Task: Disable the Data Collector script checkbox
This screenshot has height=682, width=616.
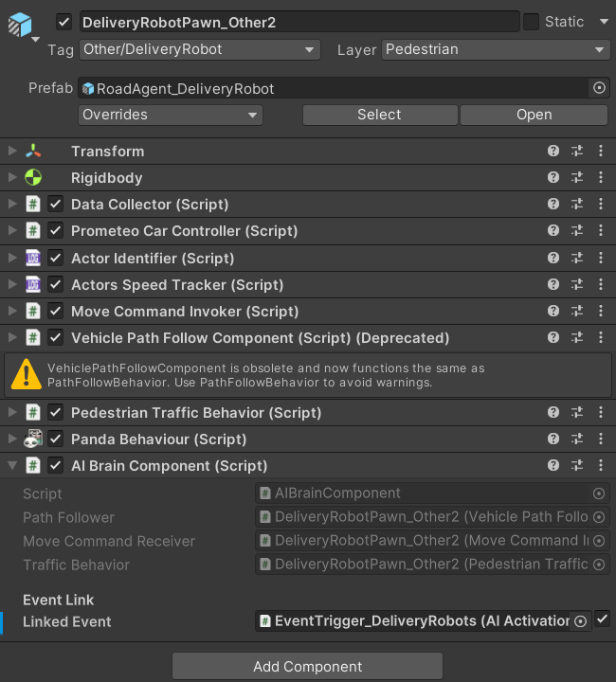Action: pyautogui.click(x=55, y=204)
